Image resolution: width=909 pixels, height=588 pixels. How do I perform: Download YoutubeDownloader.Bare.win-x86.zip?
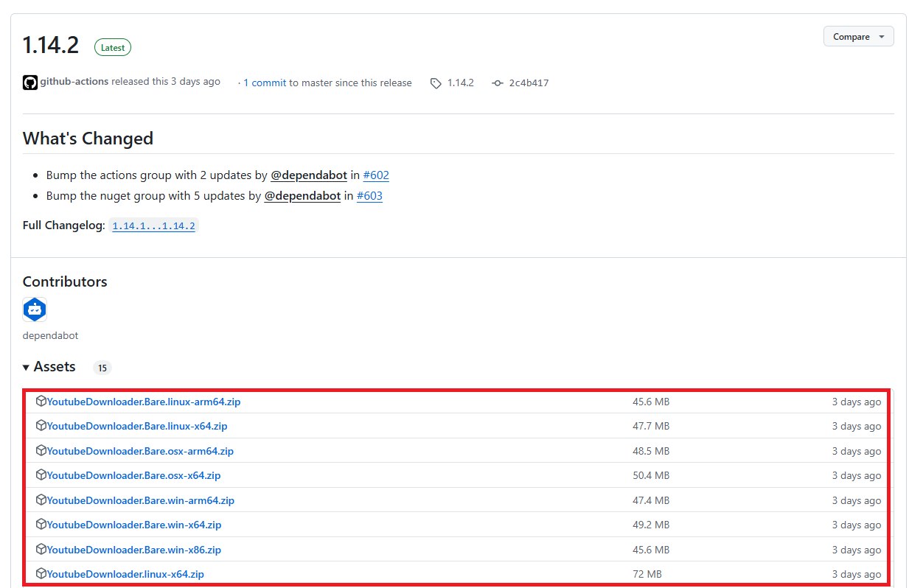[x=134, y=550]
